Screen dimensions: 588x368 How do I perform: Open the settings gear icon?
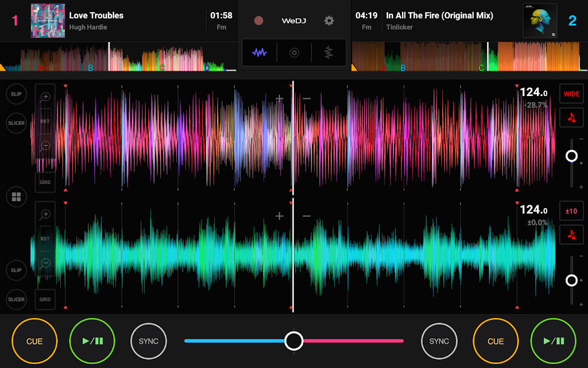[329, 21]
